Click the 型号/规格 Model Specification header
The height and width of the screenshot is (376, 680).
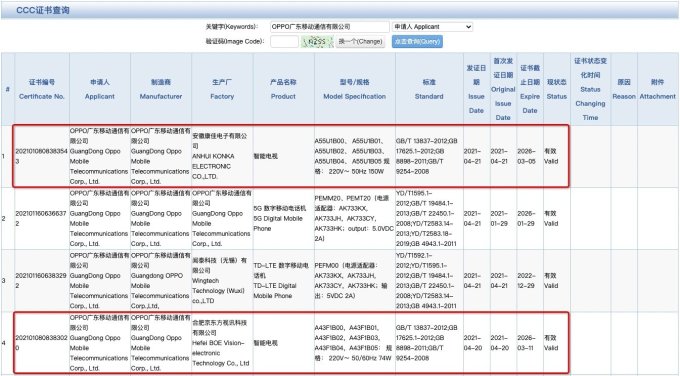(x=354, y=89)
